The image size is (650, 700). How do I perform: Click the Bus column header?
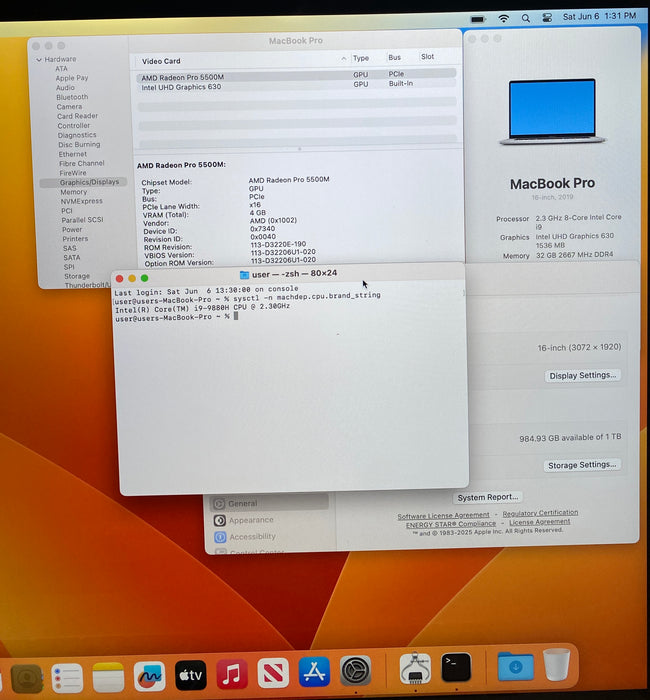click(x=395, y=57)
